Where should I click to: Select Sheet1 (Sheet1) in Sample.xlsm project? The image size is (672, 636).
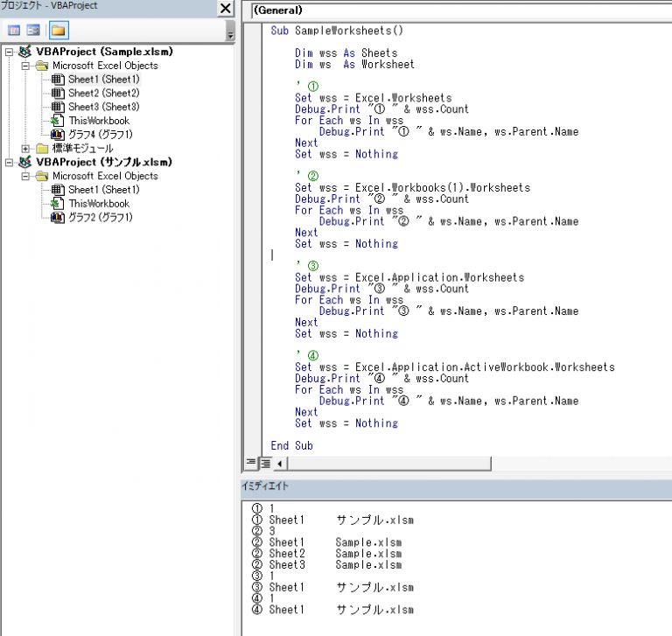[104, 80]
